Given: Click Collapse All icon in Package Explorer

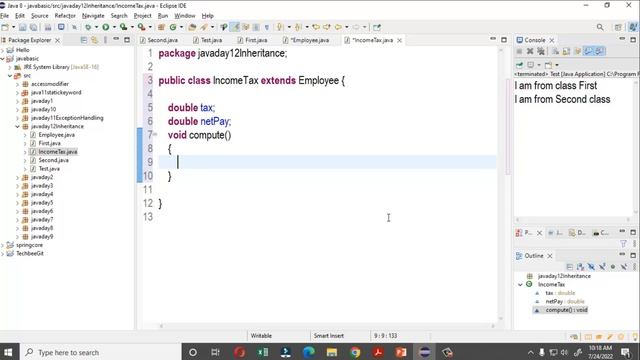Looking at the screenshot, I should click(83, 40).
